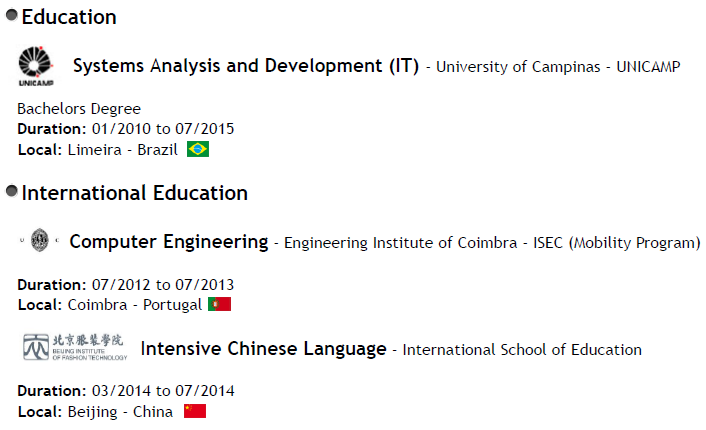Click the Limeira - Brazil location text
Screen dimensions: 706x430
(122, 150)
